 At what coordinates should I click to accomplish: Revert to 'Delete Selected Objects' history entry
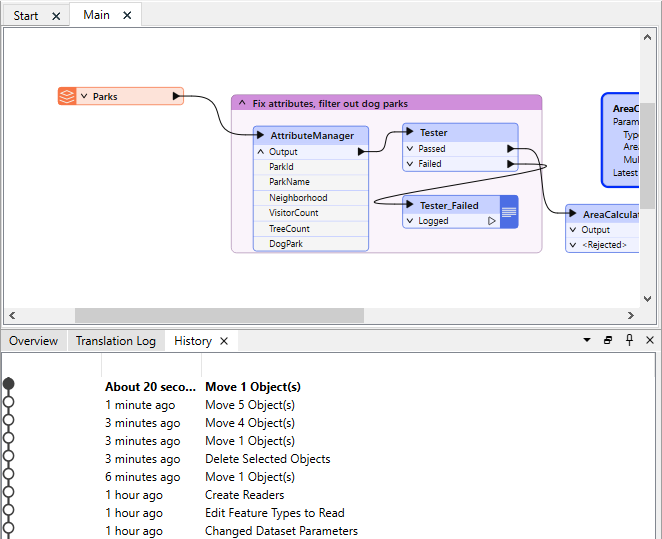point(267,459)
